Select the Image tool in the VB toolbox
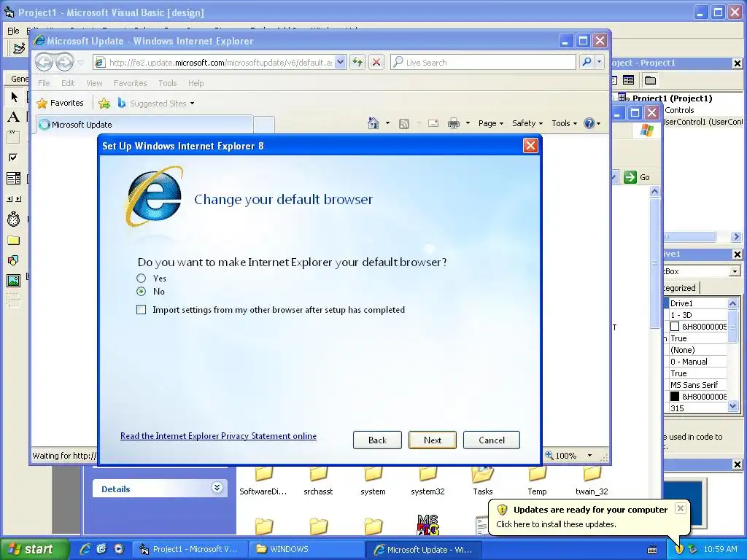Screen dimensions: 747x560 tap(14, 281)
